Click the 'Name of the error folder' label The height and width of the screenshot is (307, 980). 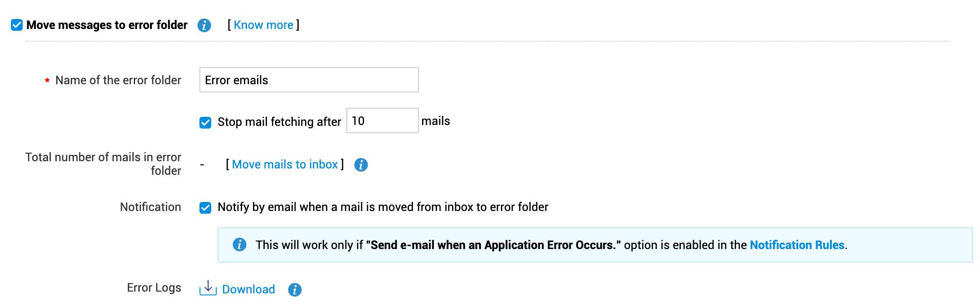pyautogui.click(x=118, y=80)
